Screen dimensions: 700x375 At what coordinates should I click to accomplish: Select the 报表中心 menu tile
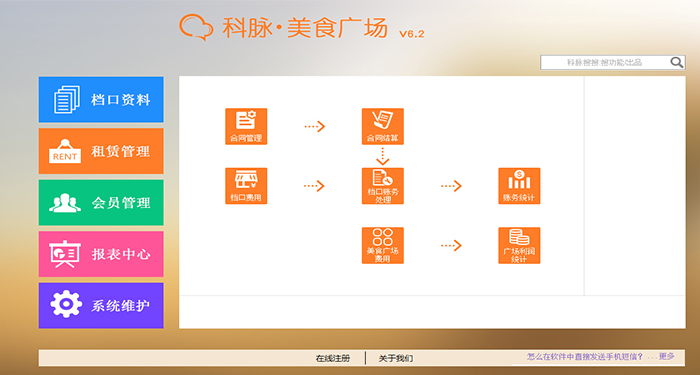[x=101, y=254]
